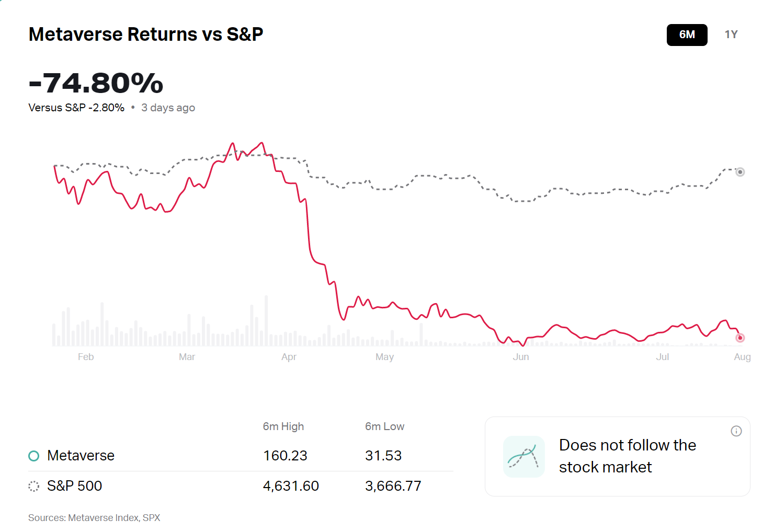Click the Aug label on the time axis

point(742,357)
